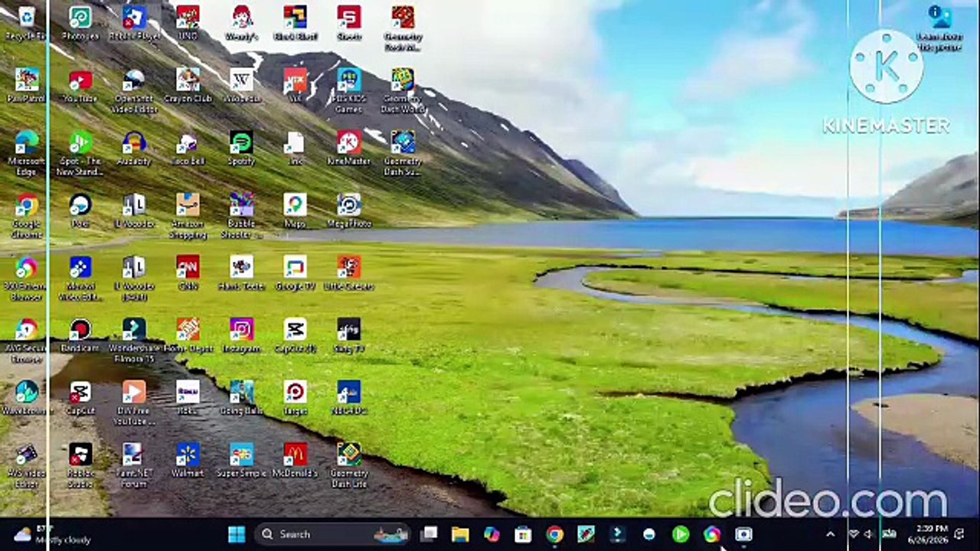Open the volume control in system tray
Image resolution: width=980 pixels, height=551 pixels.
(868, 534)
